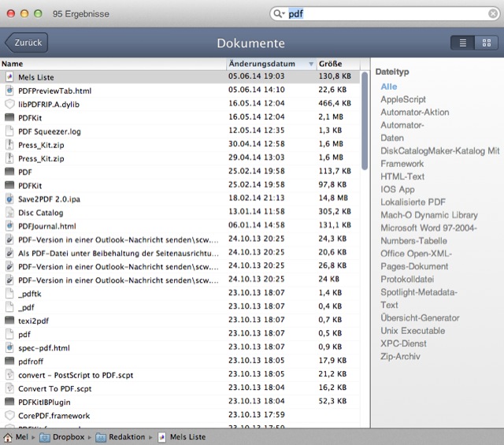The image size is (504, 445).
Task: Click the magnifier icon in search field
Action: tap(279, 14)
